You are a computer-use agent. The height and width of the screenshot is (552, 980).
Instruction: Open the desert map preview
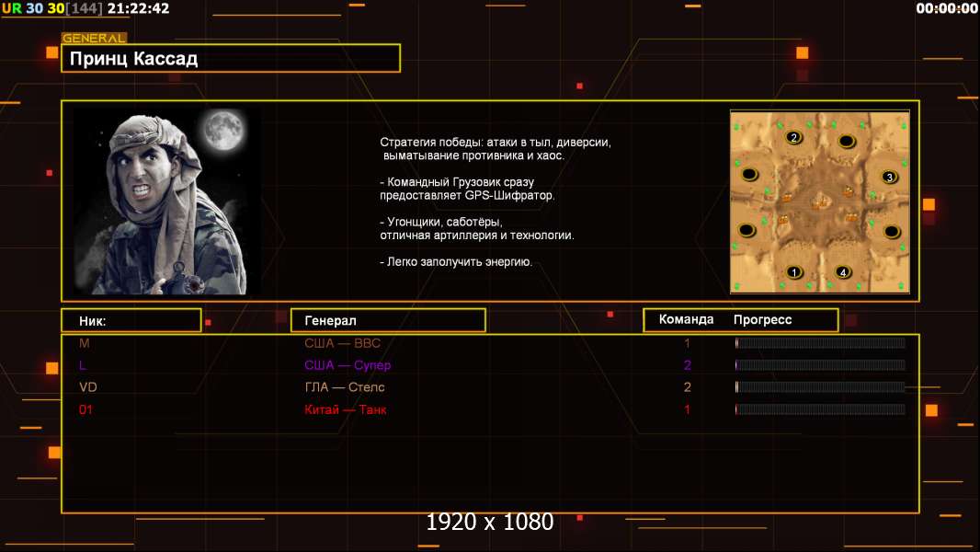point(820,201)
